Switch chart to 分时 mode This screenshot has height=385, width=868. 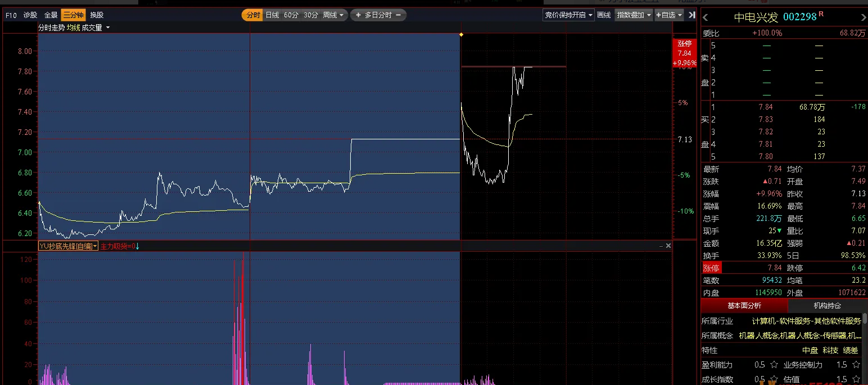click(254, 15)
